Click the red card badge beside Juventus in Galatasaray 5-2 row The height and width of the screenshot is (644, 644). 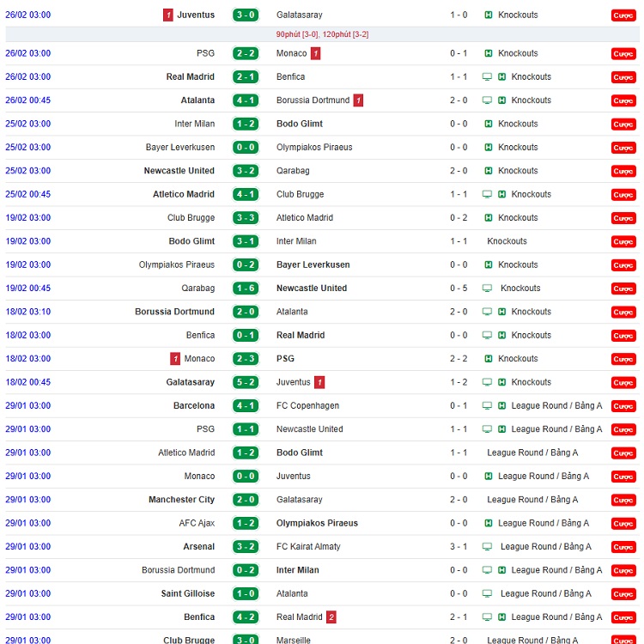click(319, 382)
